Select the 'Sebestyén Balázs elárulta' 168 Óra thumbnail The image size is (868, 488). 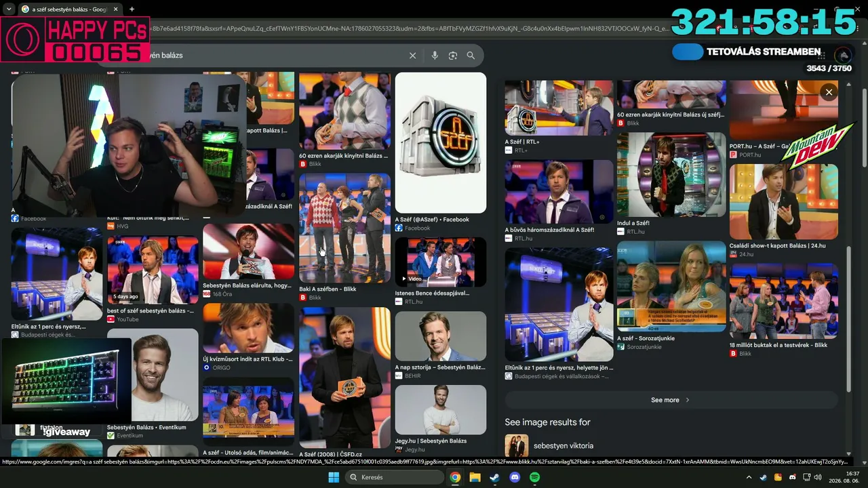pyautogui.click(x=248, y=251)
